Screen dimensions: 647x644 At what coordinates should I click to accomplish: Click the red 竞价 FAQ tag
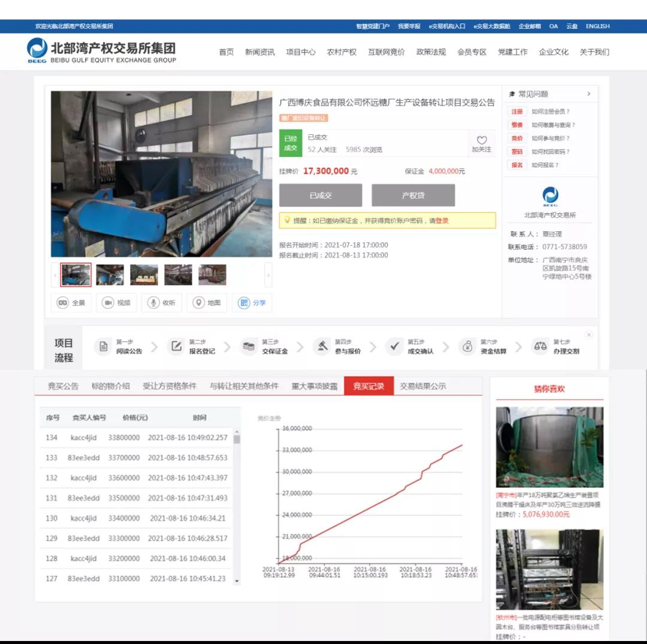(517, 138)
